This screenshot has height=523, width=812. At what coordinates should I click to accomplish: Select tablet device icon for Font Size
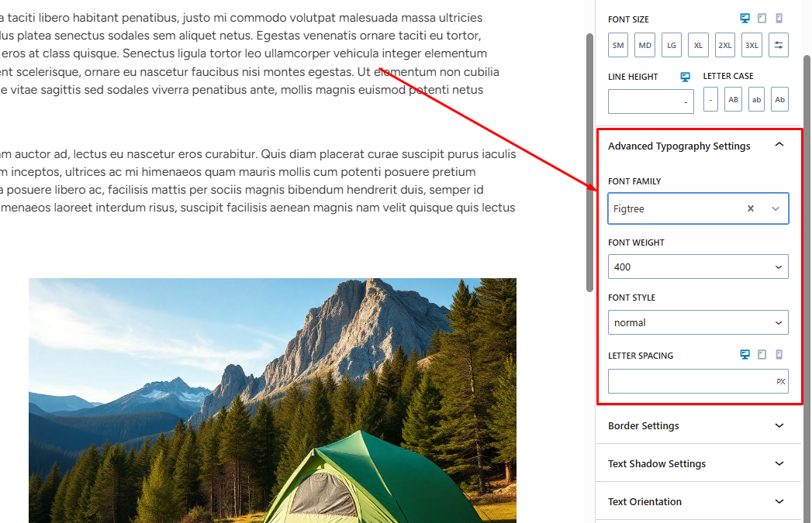pyautogui.click(x=762, y=19)
